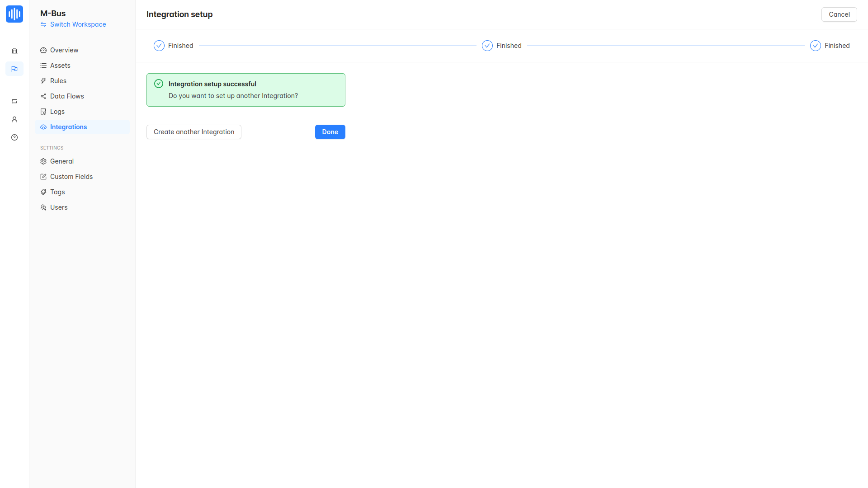Open Rules section

[x=58, y=81]
